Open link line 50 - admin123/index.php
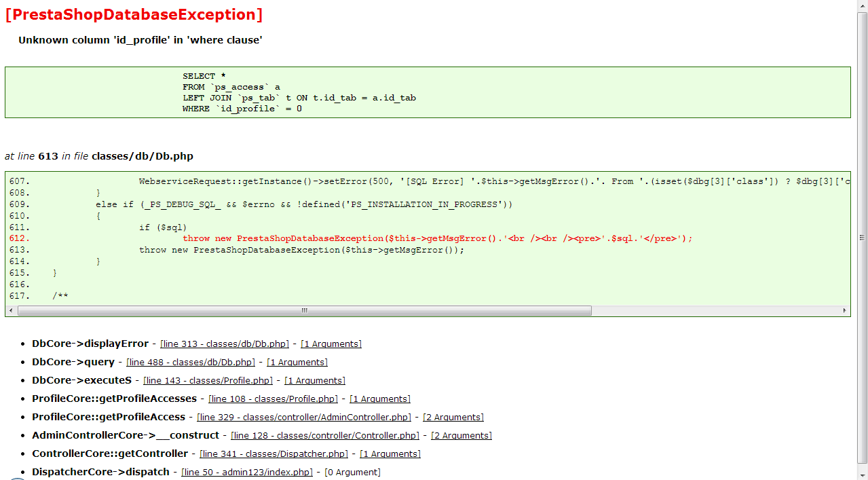Screen dimensions: 868x480 (x=247, y=473)
